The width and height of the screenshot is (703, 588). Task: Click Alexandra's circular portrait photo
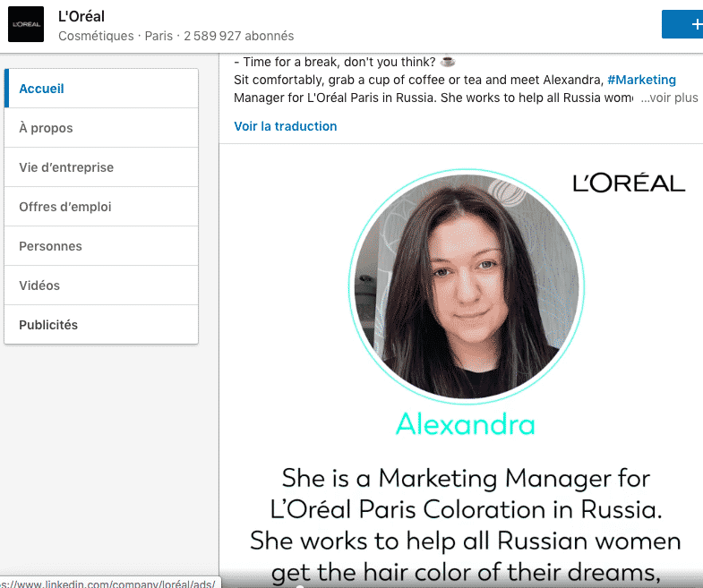467,286
